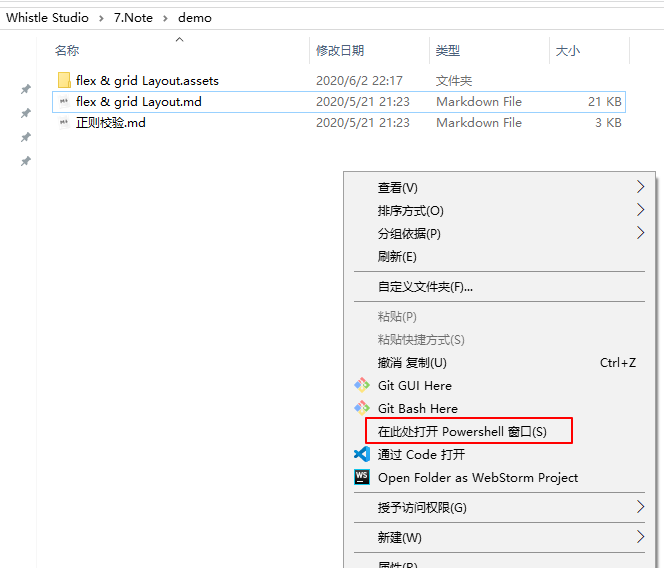664x568 pixels.
Task: Click the flex & grid Layout.assets folder icon
Action: (64, 80)
